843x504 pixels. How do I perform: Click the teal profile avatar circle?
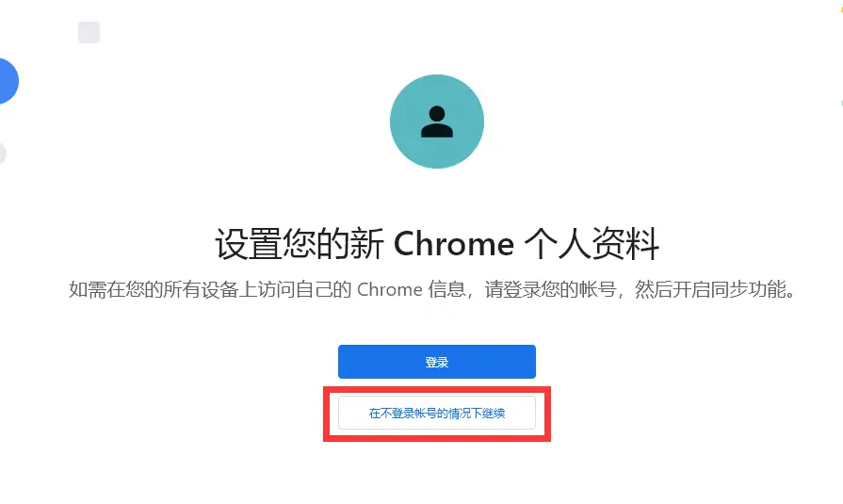[437, 122]
